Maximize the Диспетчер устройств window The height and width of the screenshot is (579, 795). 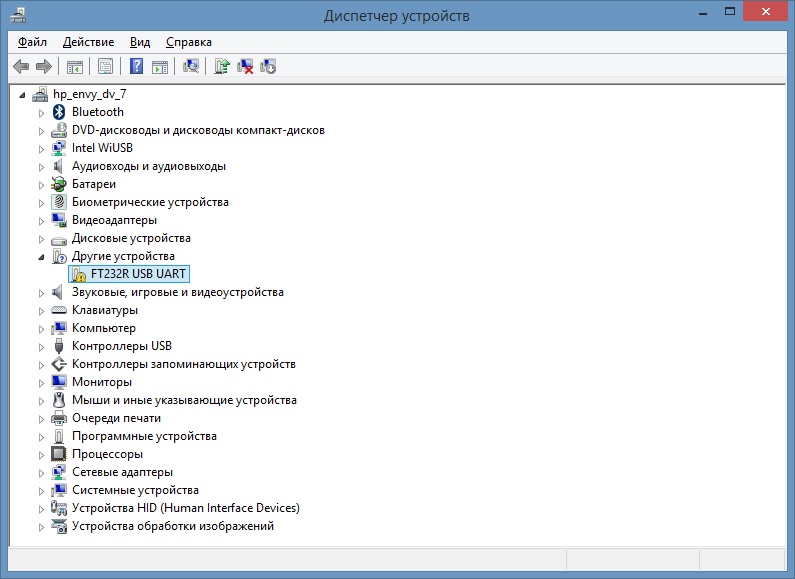pos(730,12)
